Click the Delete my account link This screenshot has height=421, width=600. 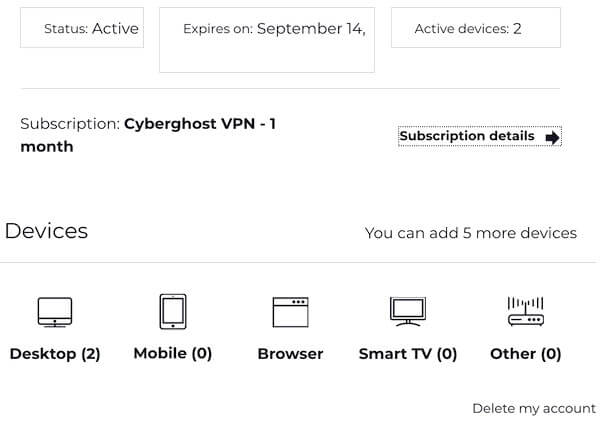534,408
